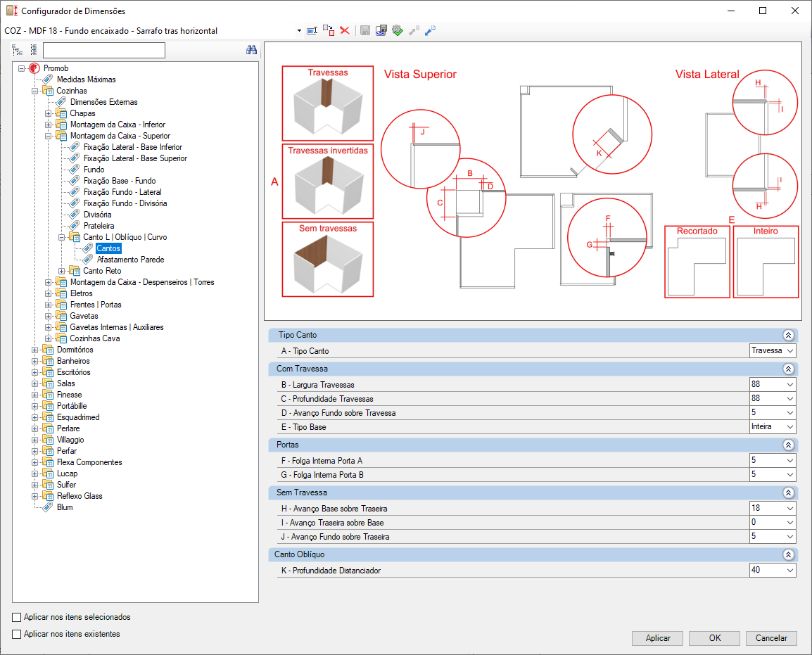
Task: Click the Sem travessas thumbnail
Action: point(328,260)
